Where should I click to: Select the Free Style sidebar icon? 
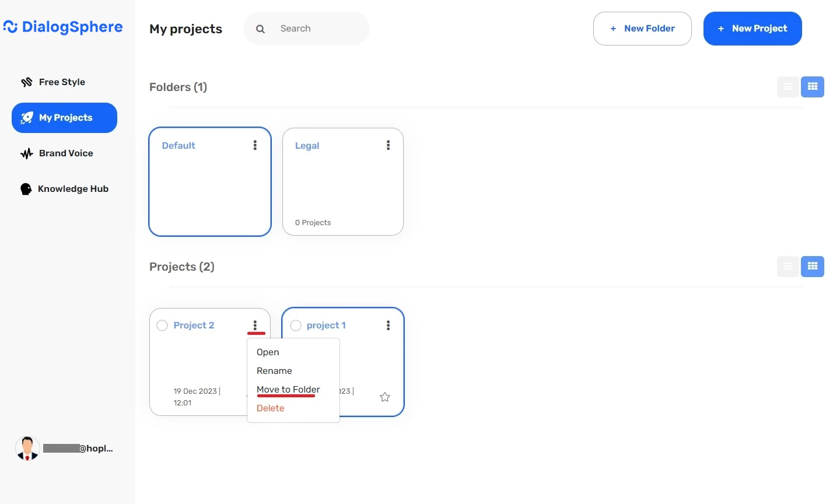tap(27, 82)
